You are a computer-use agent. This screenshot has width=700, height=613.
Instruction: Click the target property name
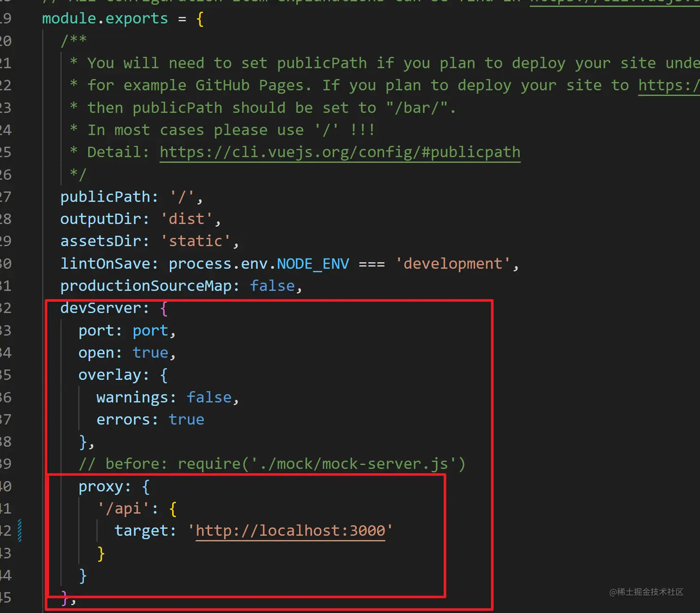click(x=141, y=531)
